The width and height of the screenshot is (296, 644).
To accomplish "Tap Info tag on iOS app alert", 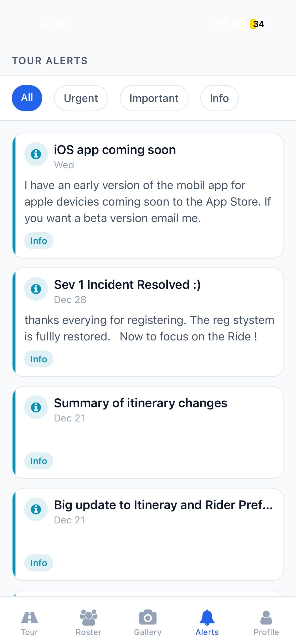I will [x=39, y=241].
